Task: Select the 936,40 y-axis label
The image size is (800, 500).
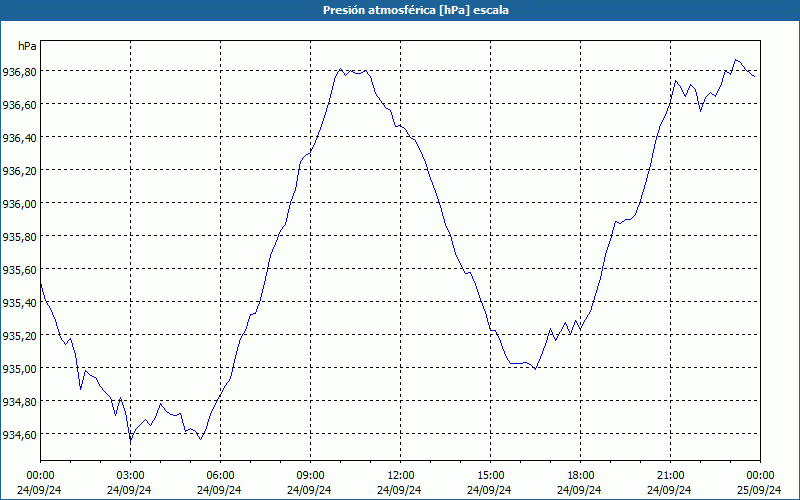Action: (19, 138)
